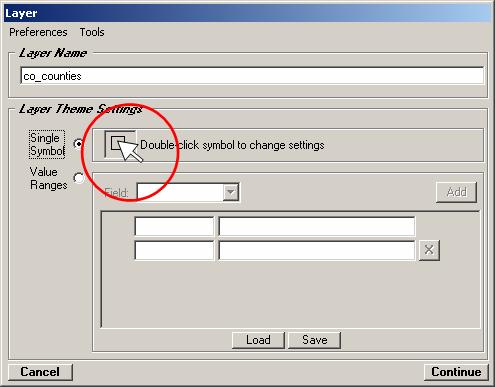Screen dimensions: 495x387
Task: Click the single symbol preview swatch
Action: (120, 144)
